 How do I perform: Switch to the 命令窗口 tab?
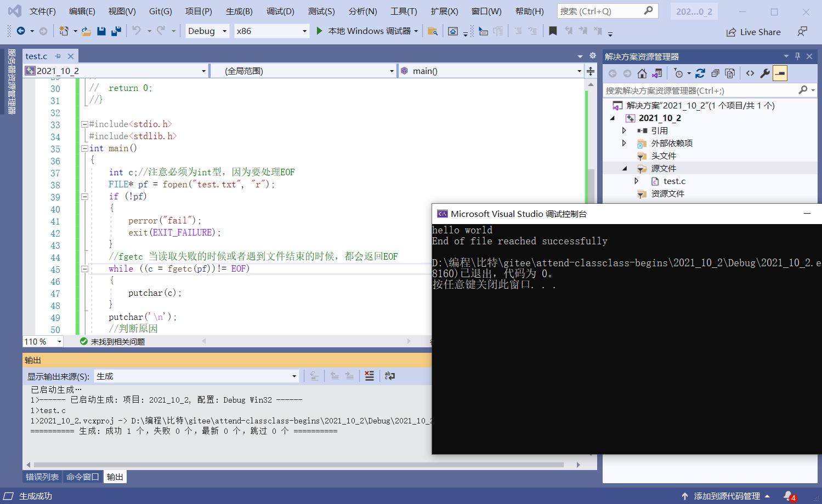pos(83,477)
